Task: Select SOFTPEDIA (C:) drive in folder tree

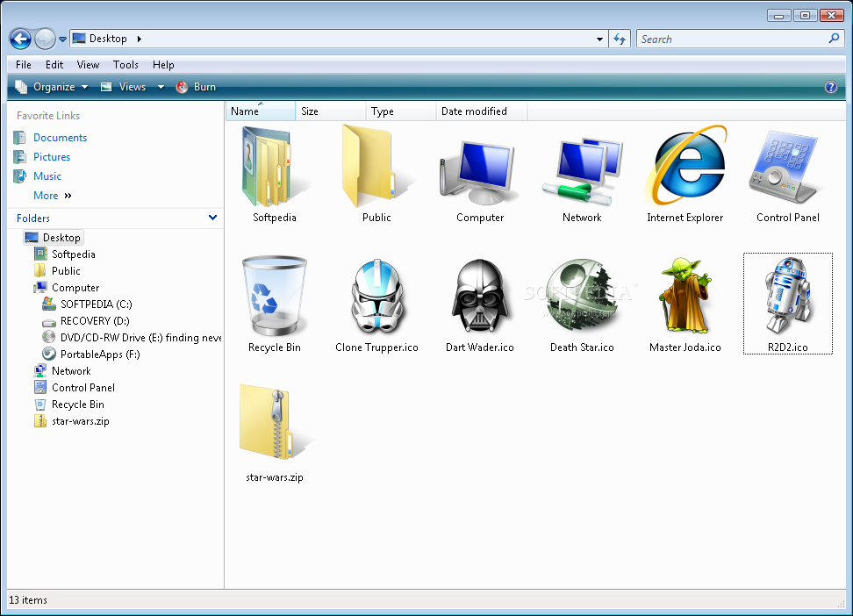Action: tap(96, 304)
